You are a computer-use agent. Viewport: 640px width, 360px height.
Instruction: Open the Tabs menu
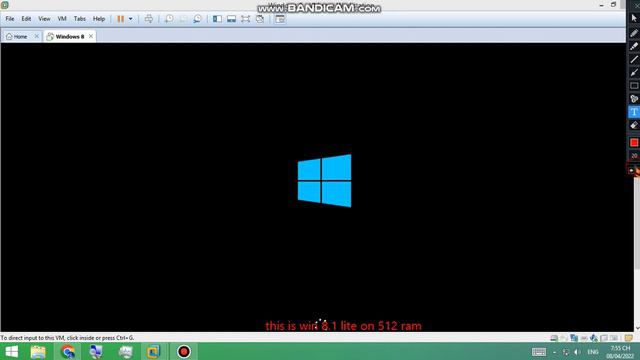[x=80, y=19]
